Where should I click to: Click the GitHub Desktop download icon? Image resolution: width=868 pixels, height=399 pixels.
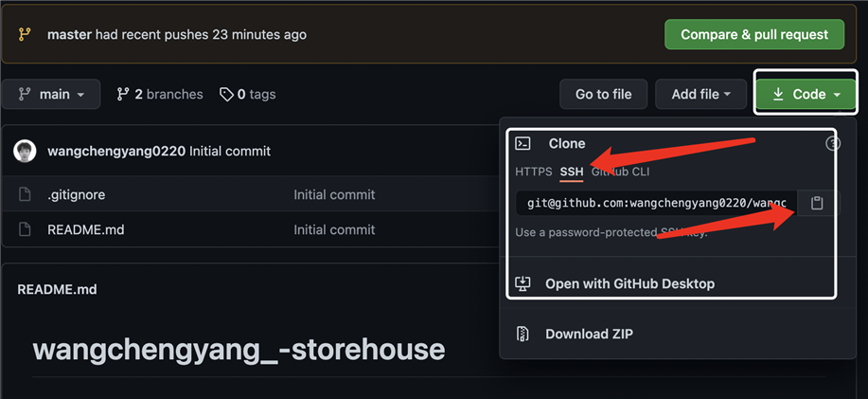(523, 283)
